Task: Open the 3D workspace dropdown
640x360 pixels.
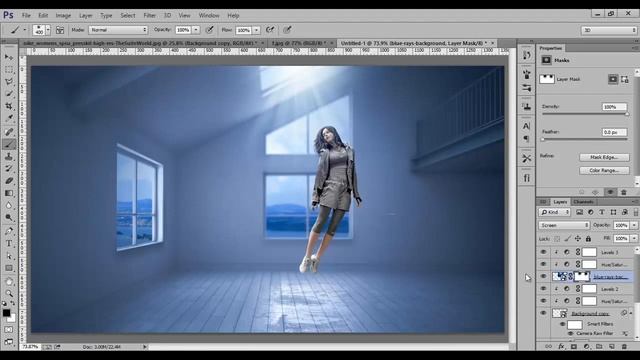Action: [x=609, y=30]
